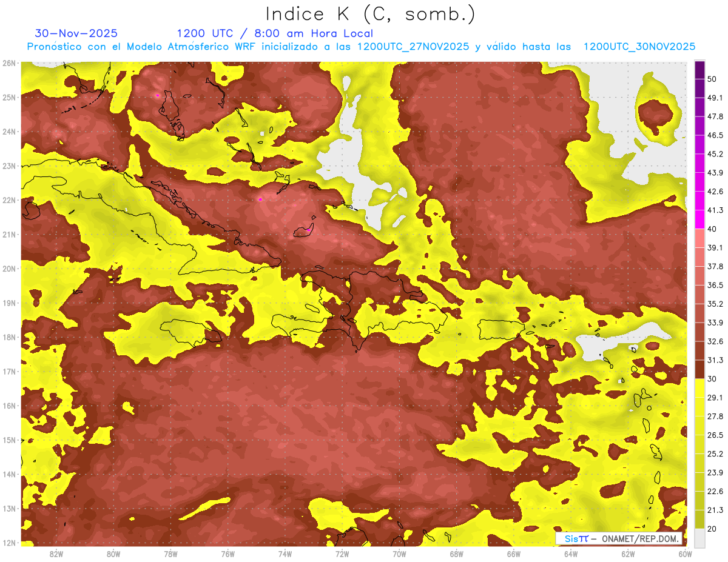Image resolution: width=728 pixels, height=562 pixels.
Task: Click the '23.9' colorbar label
Action: (714, 473)
